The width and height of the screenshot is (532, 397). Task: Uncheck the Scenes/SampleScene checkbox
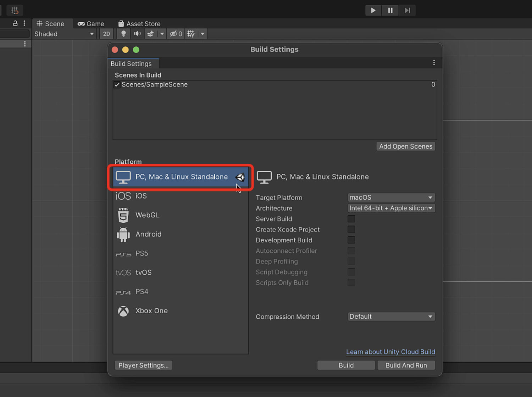117,85
